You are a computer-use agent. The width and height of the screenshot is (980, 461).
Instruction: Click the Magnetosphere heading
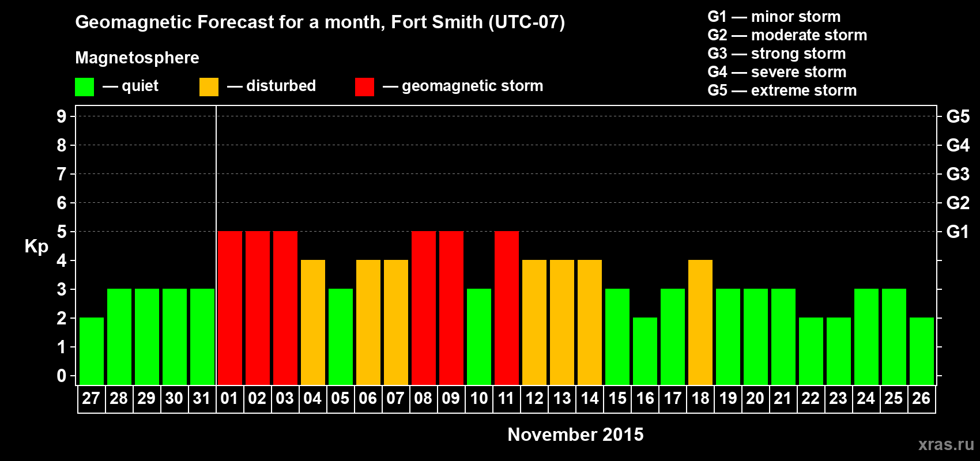(x=137, y=58)
